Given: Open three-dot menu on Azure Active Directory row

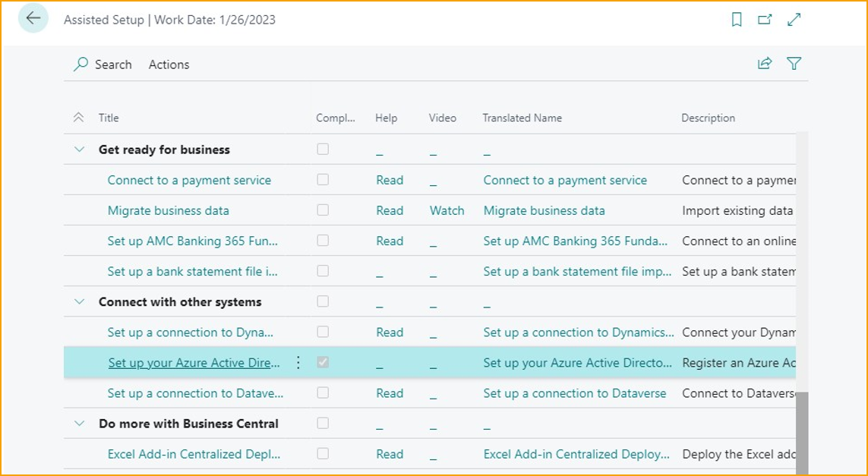Looking at the screenshot, I should [298, 363].
